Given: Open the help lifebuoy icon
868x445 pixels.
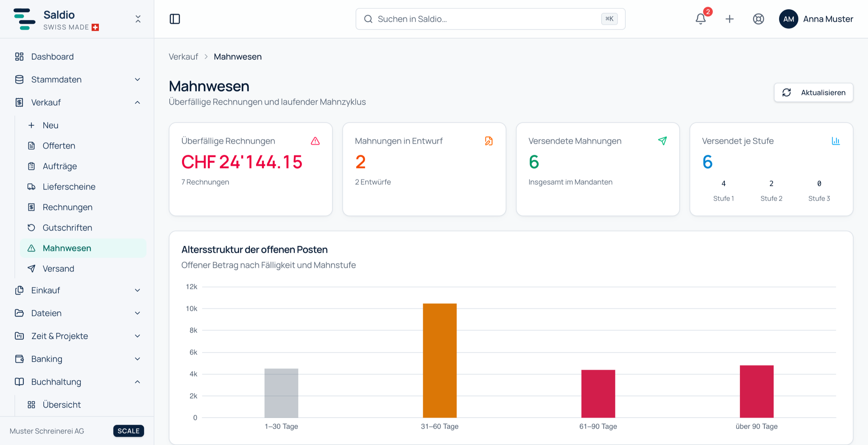Looking at the screenshot, I should pos(758,19).
